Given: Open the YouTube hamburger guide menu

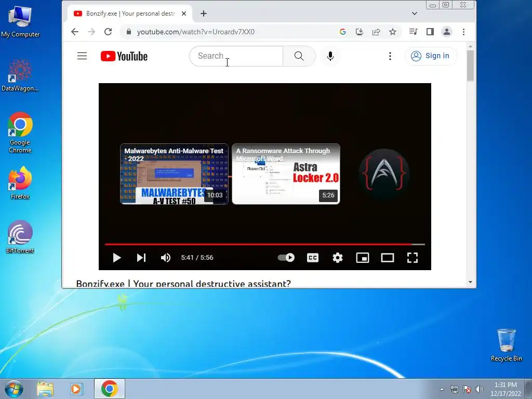Looking at the screenshot, I should [x=82, y=56].
